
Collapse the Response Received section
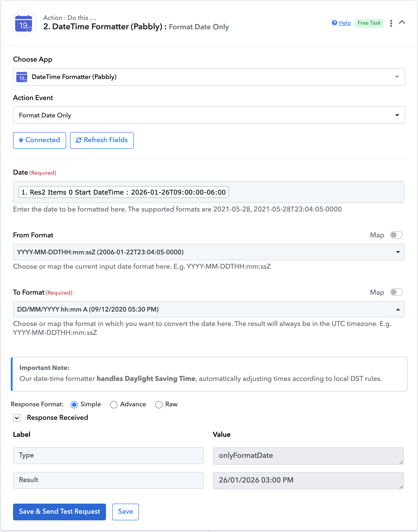(x=17, y=418)
